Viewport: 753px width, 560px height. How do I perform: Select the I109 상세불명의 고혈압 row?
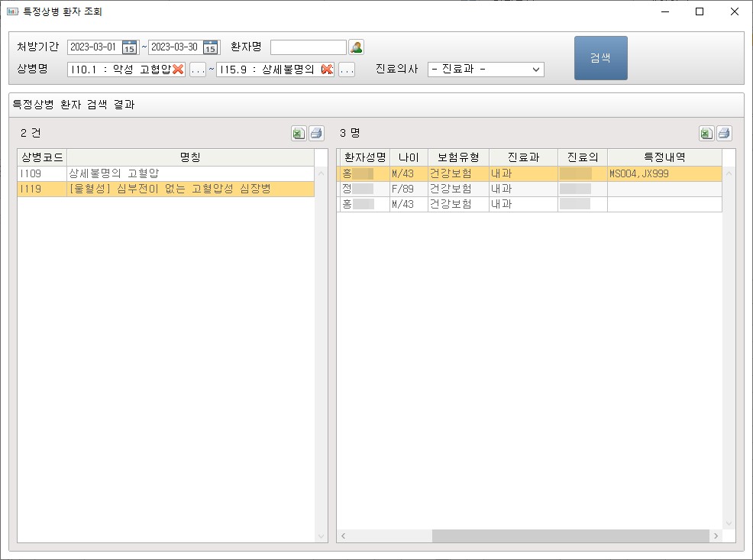(x=166, y=173)
